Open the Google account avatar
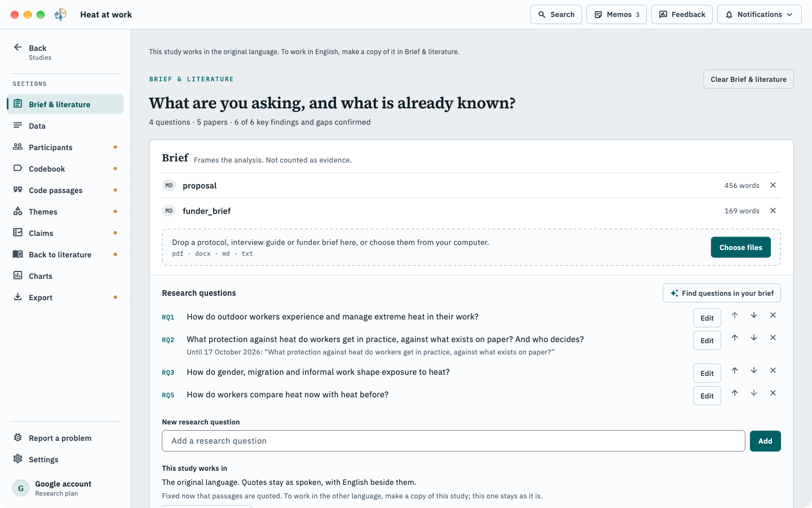 pyautogui.click(x=21, y=488)
